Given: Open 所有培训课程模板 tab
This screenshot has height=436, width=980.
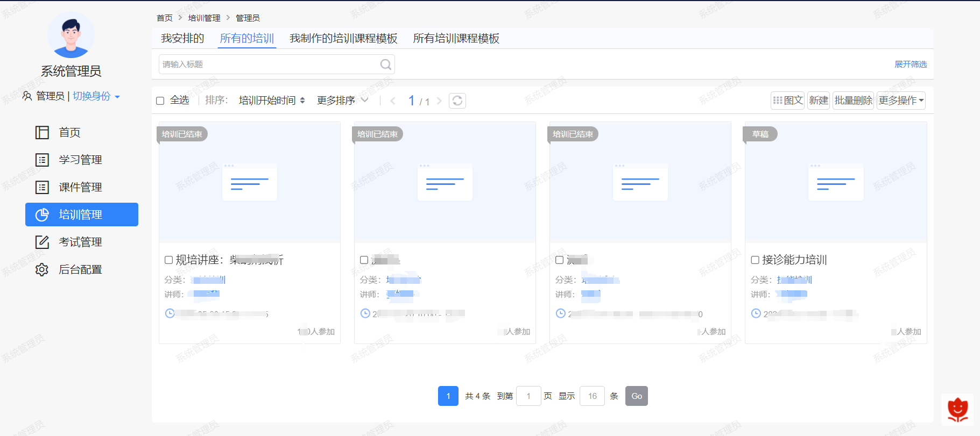Looking at the screenshot, I should (456, 38).
